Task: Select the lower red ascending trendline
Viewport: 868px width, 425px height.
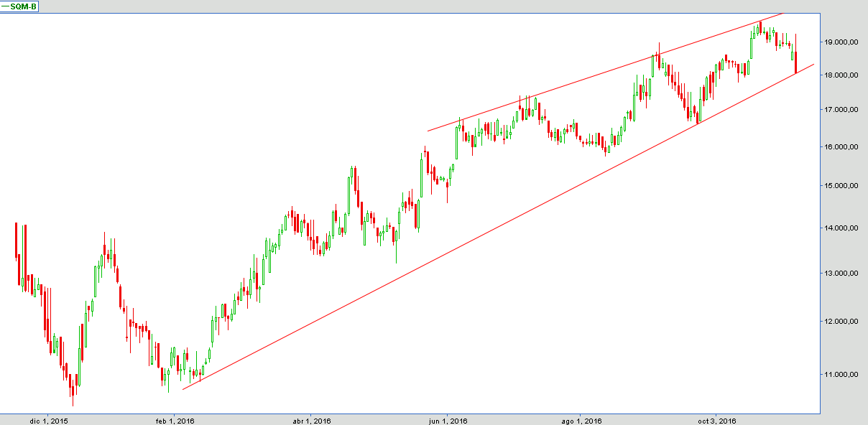Action: click(x=499, y=226)
